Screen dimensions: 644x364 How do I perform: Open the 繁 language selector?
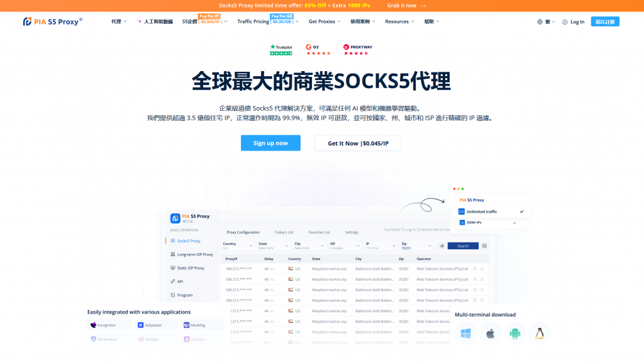coord(550,22)
